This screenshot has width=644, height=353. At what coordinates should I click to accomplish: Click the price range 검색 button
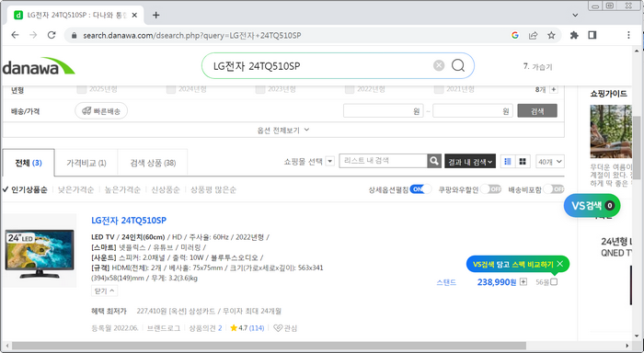537,111
